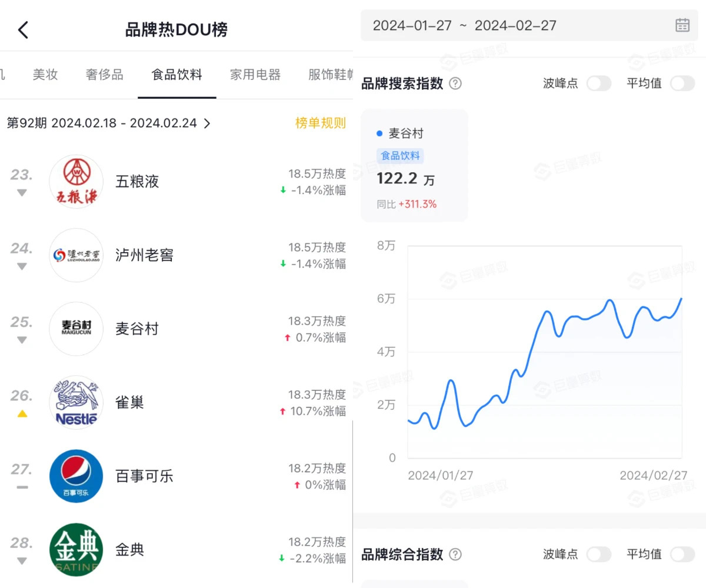Image resolution: width=706 pixels, height=588 pixels.
Task: Click the help icon beside 品牌综合指数
Action: [455, 554]
